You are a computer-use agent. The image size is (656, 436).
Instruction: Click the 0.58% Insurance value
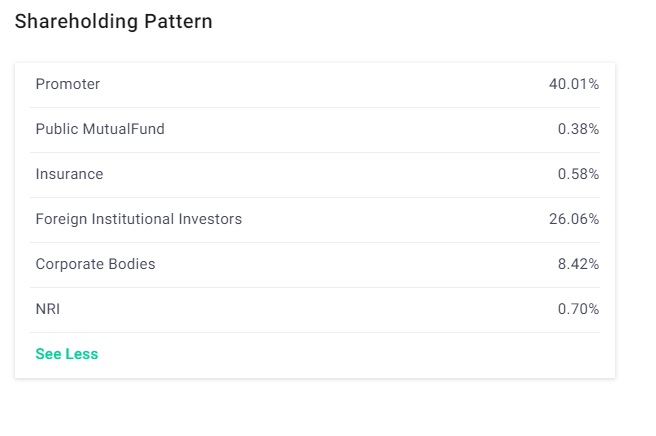click(578, 174)
